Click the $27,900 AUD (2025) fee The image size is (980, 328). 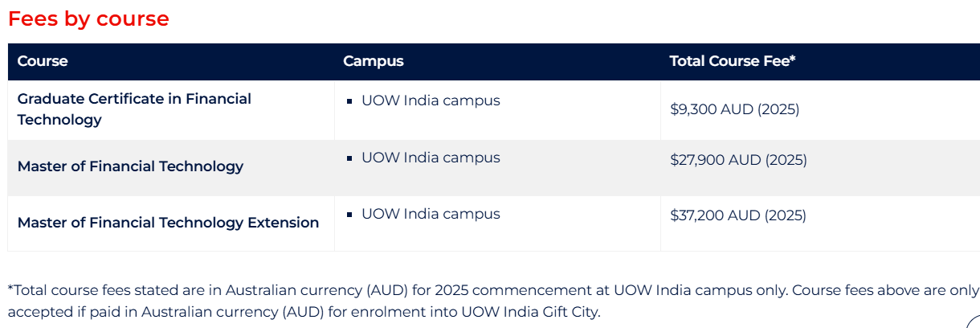738,160
